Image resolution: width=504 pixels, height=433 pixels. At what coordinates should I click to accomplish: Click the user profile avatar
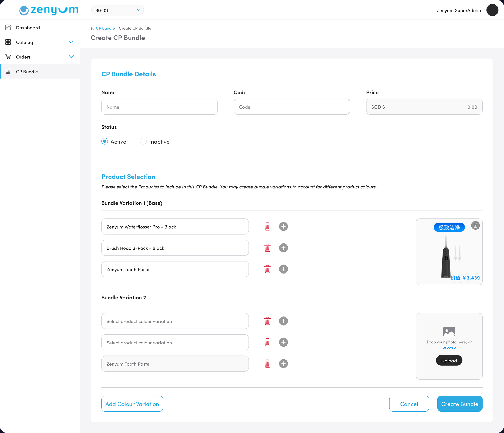(492, 10)
